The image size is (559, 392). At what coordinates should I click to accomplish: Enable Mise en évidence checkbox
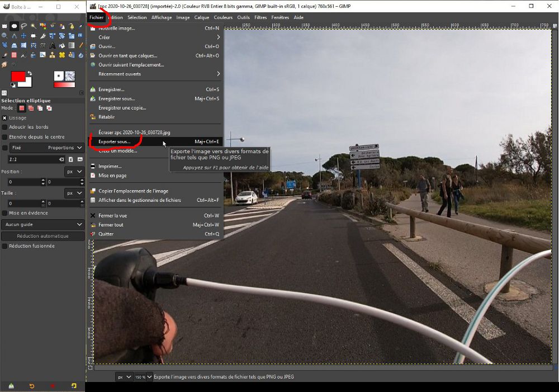pyautogui.click(x=4, y=213)
